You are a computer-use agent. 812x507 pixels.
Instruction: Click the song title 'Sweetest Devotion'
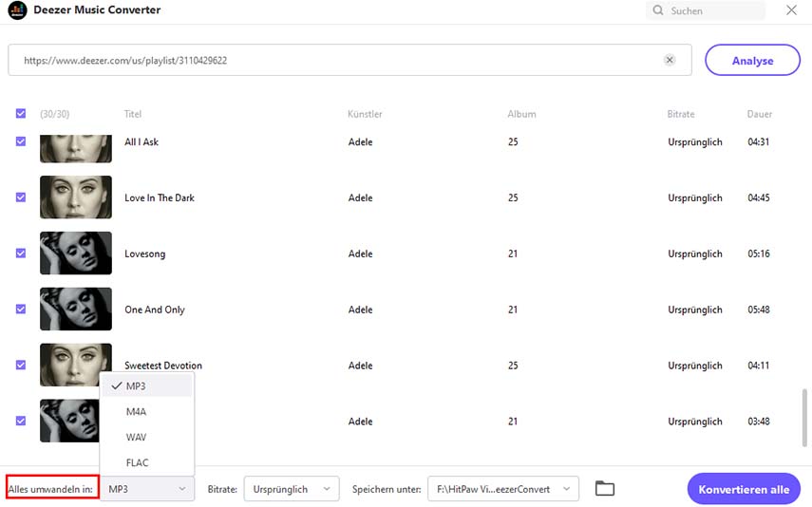163,366
